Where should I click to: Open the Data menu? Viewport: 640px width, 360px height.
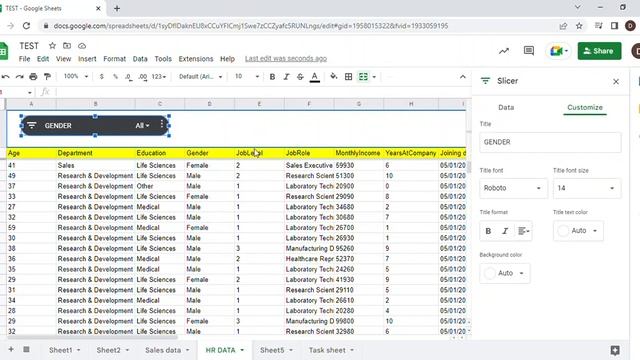coord(140,59)
